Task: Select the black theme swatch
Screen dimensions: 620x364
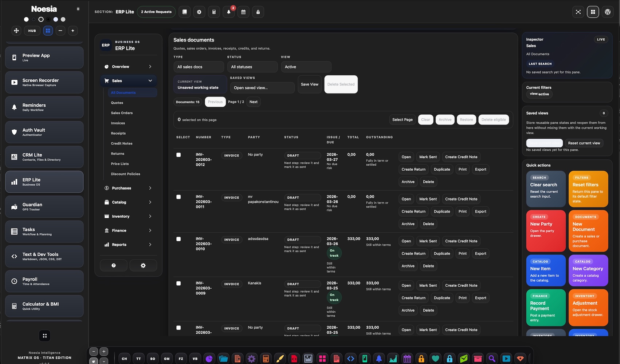Action: (48, 19)
